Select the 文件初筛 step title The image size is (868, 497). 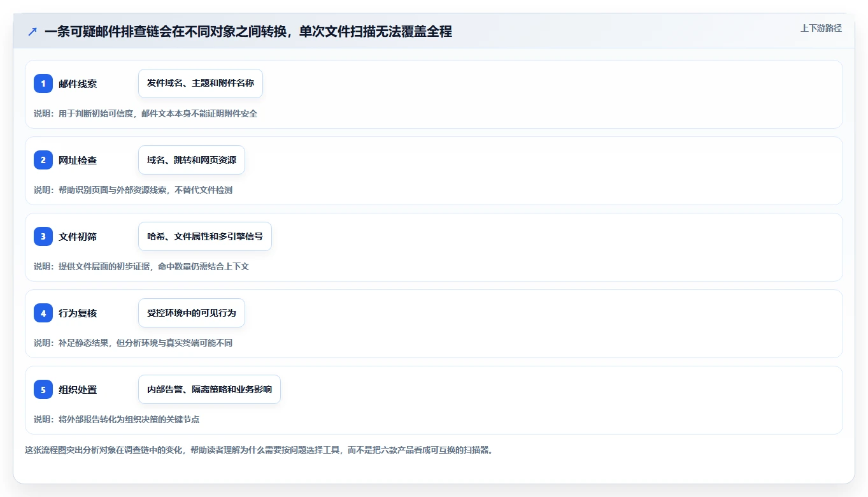78,236
